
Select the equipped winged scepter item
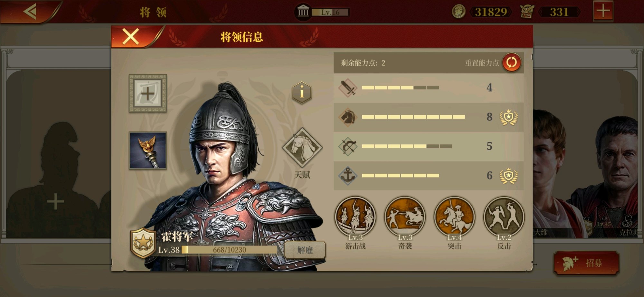148,150
